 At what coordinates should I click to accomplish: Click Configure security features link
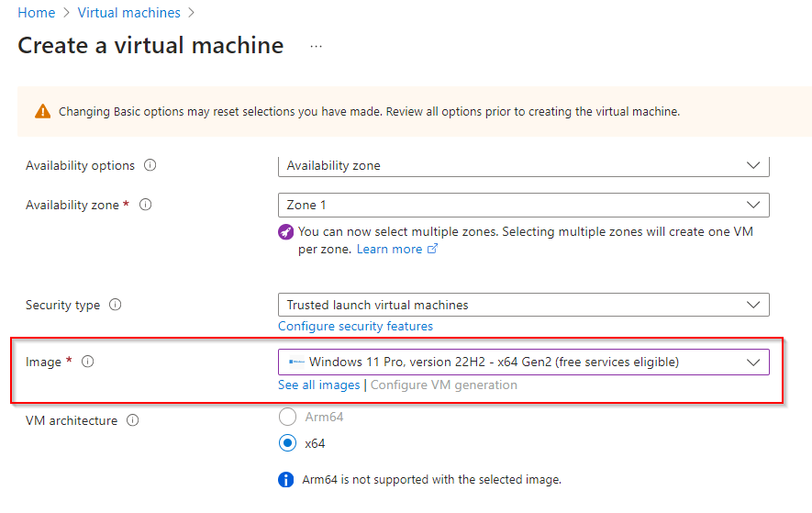click(x=355, y=327)
